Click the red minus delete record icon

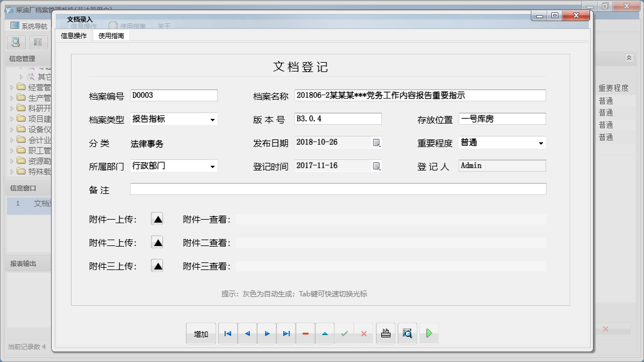[x=306, y=333]
